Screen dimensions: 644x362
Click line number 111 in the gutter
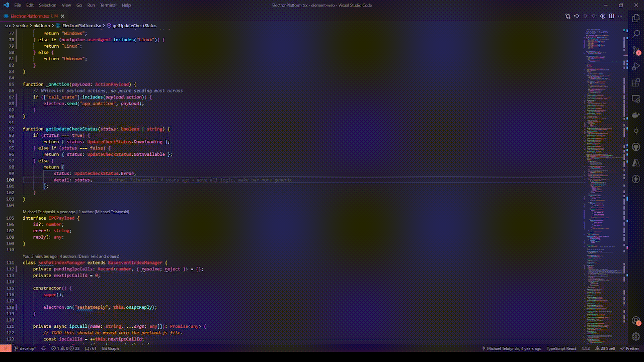[11, 262]
